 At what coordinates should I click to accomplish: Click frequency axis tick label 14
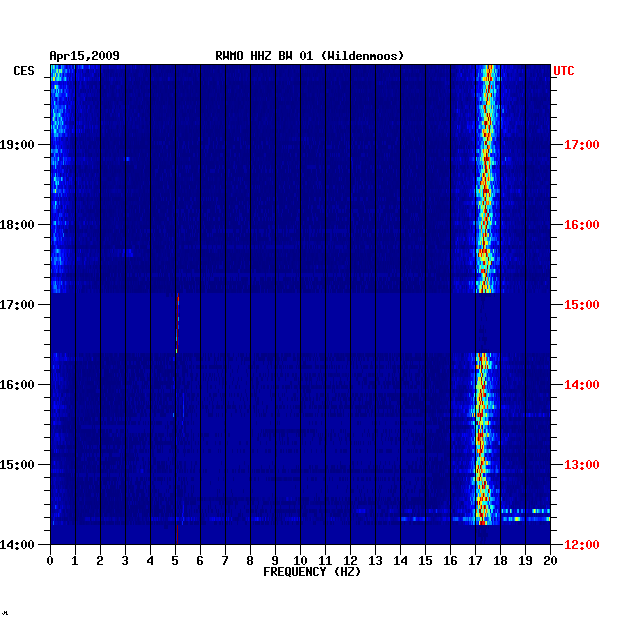(400, 561)
